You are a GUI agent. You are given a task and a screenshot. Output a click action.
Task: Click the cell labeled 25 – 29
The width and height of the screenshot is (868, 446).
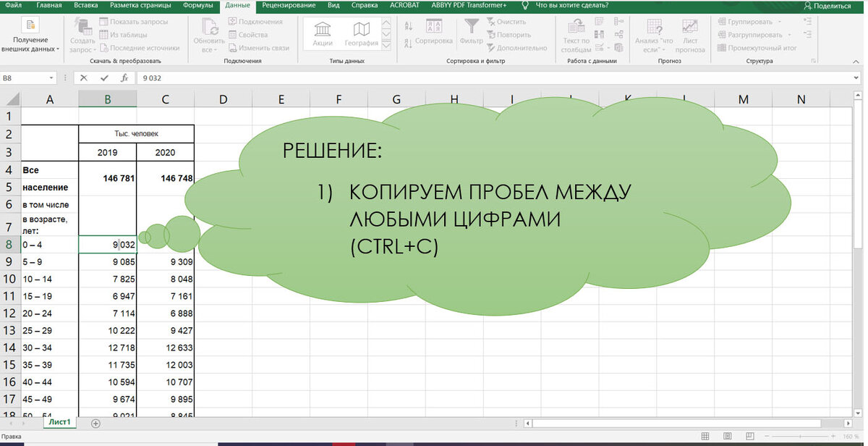pyautogui.click(x=50, y=330)
